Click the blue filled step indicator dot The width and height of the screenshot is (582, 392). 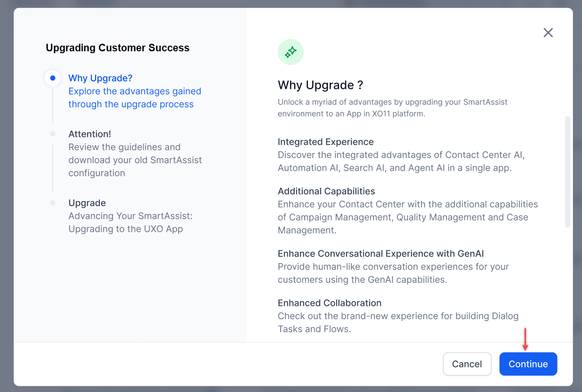pos(53,78)
